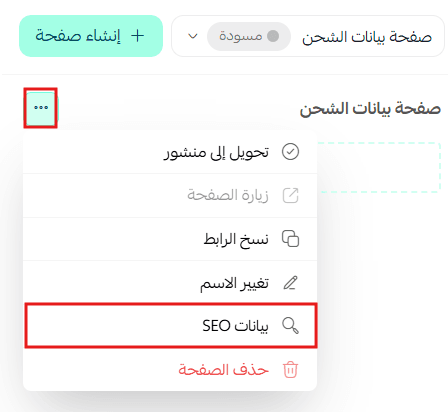The width and height of the screenshot is (448, 412).
Task: Select the disabled زيارة الصفحة entry
Action: [170, 195]
